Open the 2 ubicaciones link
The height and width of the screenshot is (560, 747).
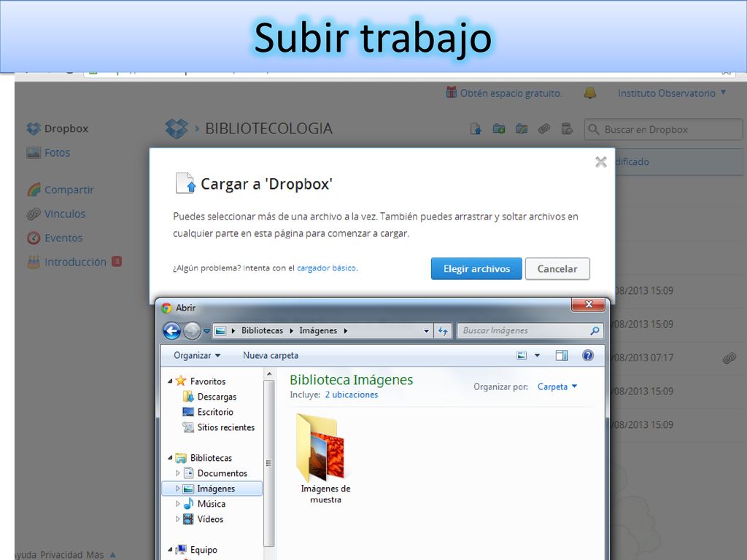(352, 394)
